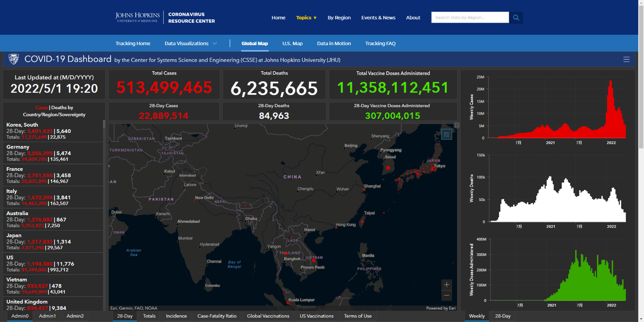Select Korea, South in country list
The image size is (644, 322).
pos(53,131)
